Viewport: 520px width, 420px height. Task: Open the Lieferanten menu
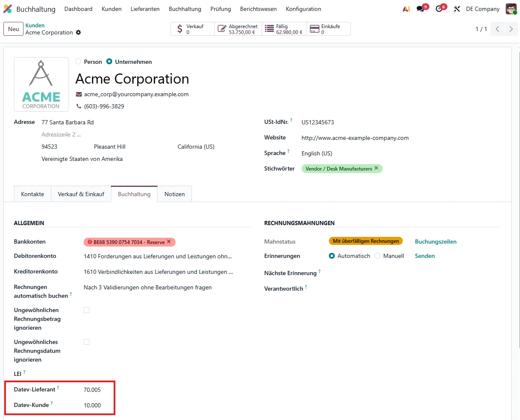pyautogui.click(x=145, y=9)
